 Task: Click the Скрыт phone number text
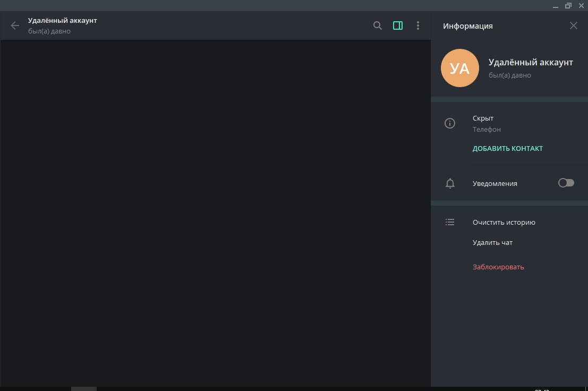pyautogui.click(x=483, y=118)
